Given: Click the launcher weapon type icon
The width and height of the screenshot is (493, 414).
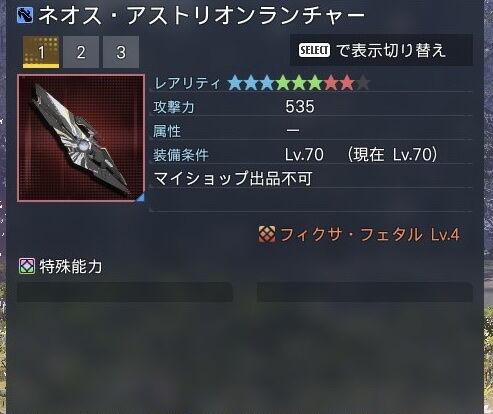Looking at the screenshot, I should click(x=25, y=15).
